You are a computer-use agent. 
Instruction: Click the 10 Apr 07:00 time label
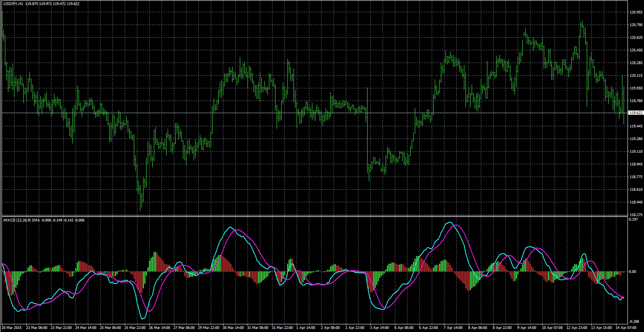click(x=553, y=328)
